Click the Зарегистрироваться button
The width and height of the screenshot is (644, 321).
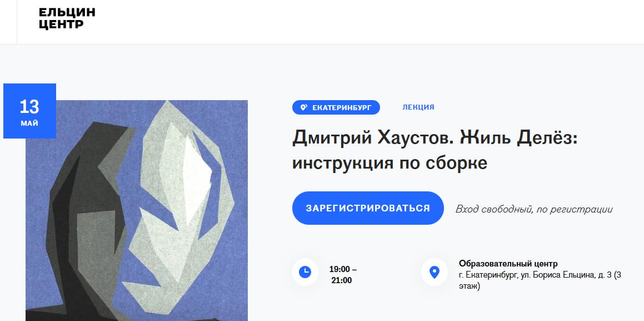(368, 208)
